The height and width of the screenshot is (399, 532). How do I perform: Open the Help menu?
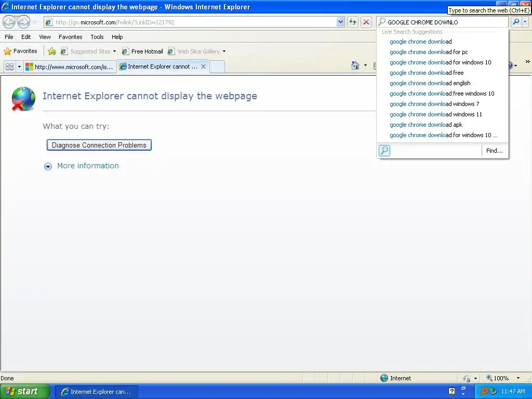tap(117, 37)
